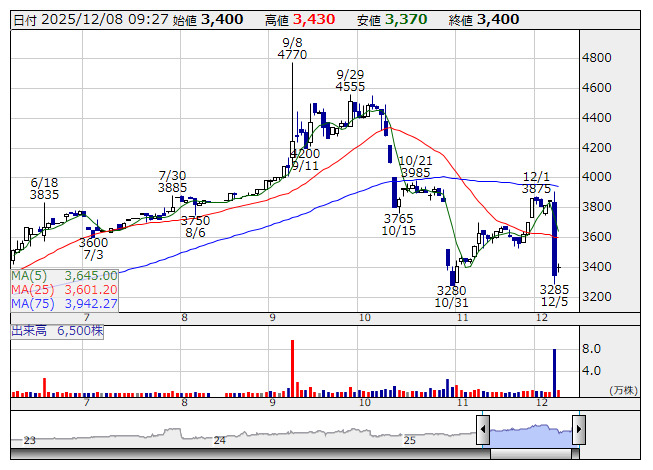
Task: Click the 7/30 3885 label
Action: click(172, 182)
